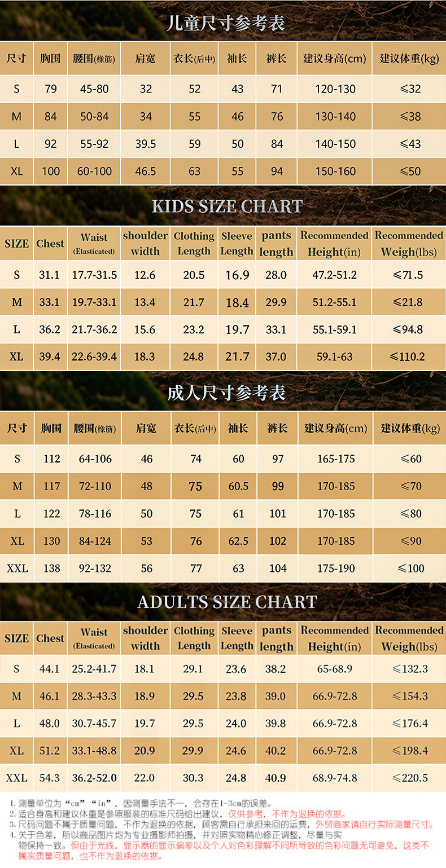Screen dimensions: 446x868
Task: Select waist value 25.2-41.7
Action: point(94,669)
